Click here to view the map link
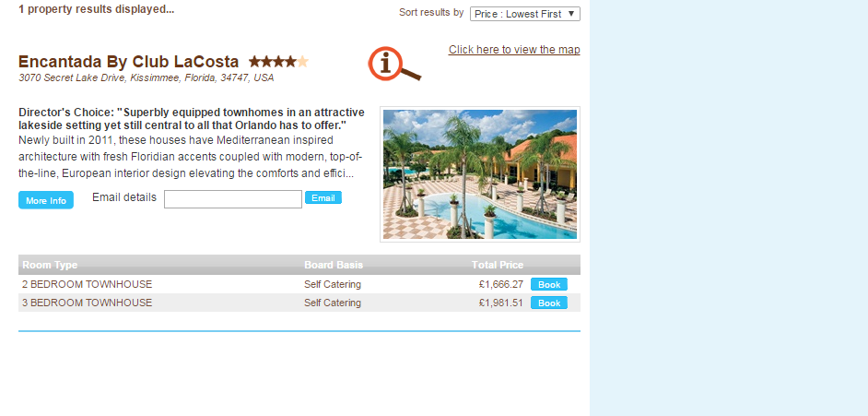Viewport: 868px width, 416px height. (514, 50)
